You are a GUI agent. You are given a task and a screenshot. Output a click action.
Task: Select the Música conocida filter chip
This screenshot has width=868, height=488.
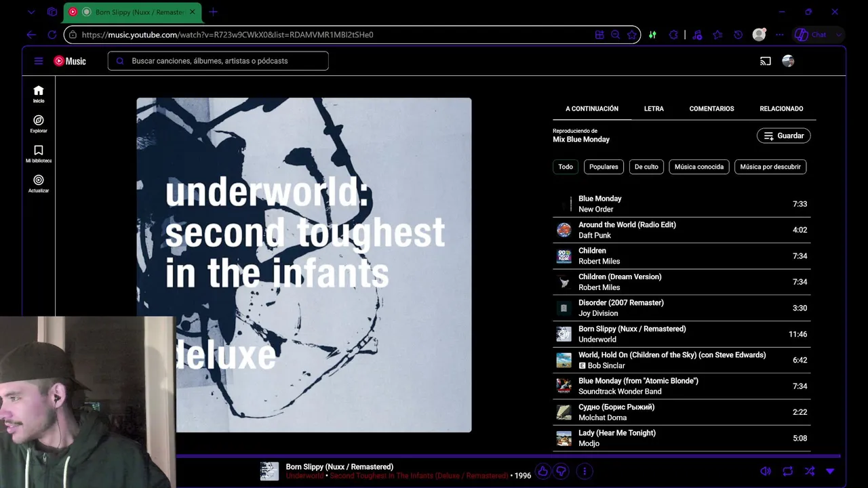[x=699, y=167]
